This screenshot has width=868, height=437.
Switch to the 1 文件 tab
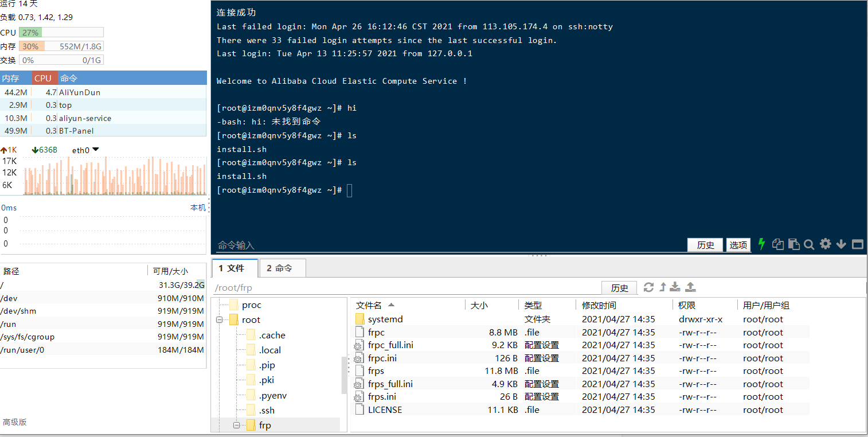point(234,268)
